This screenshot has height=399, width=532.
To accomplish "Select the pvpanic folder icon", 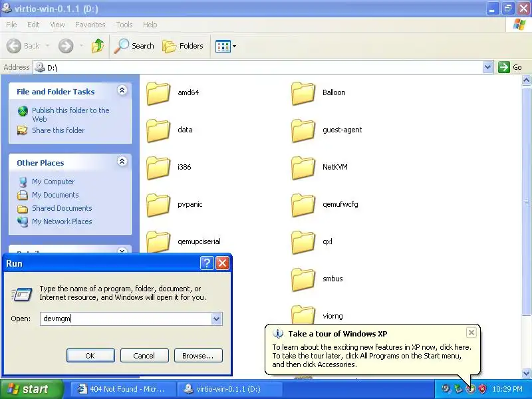I will click(x=158, y=205).
